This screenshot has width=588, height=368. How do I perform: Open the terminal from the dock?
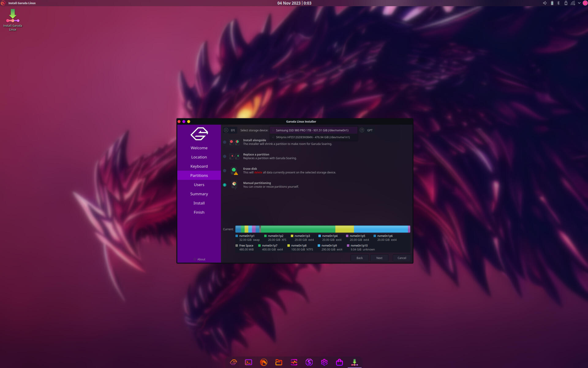[248, 362]
